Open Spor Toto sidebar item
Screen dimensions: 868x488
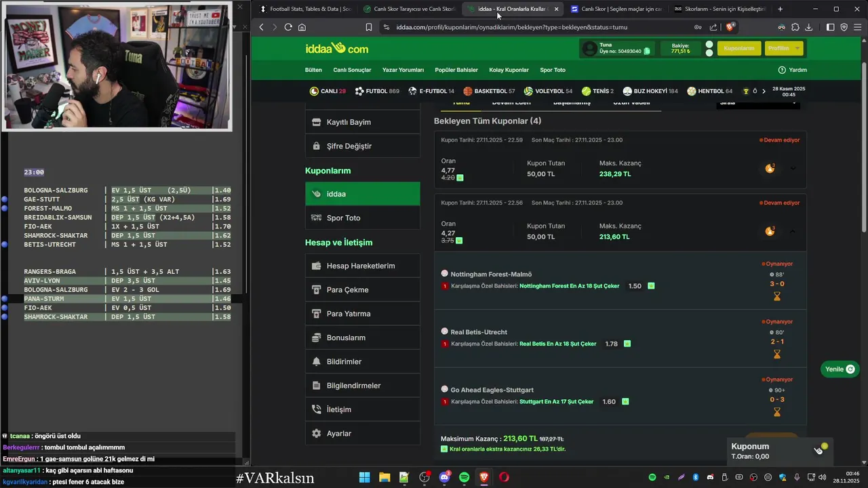363,218
